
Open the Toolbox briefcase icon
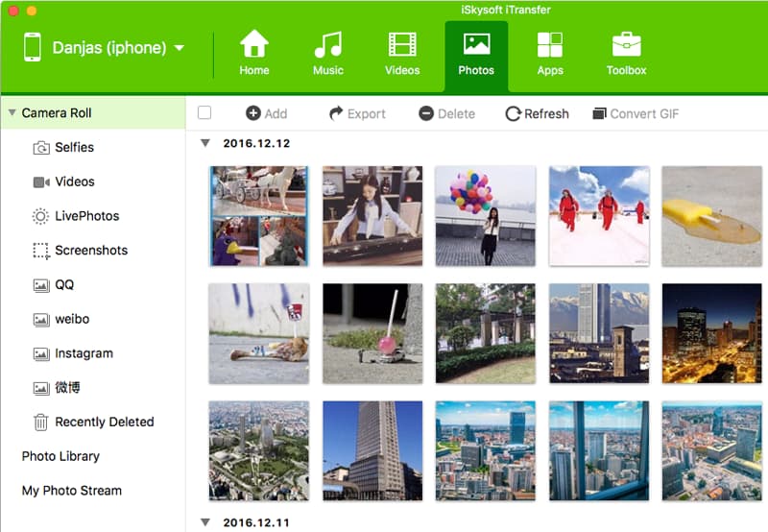626,45
